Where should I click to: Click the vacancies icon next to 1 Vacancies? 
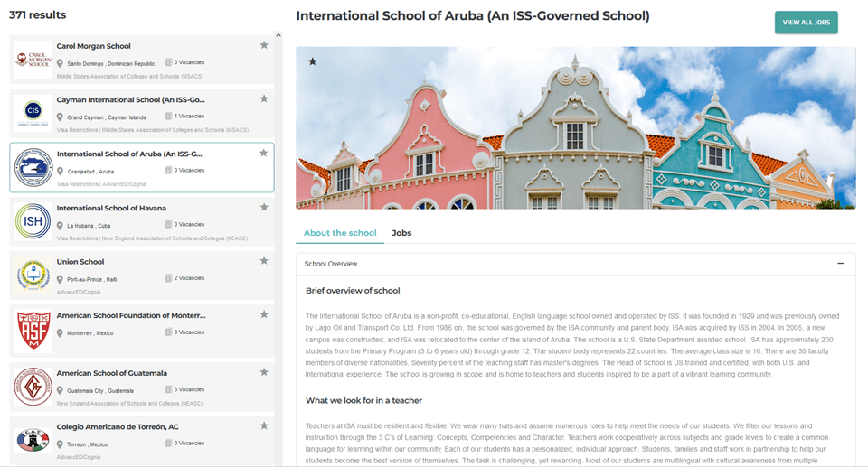169,116
